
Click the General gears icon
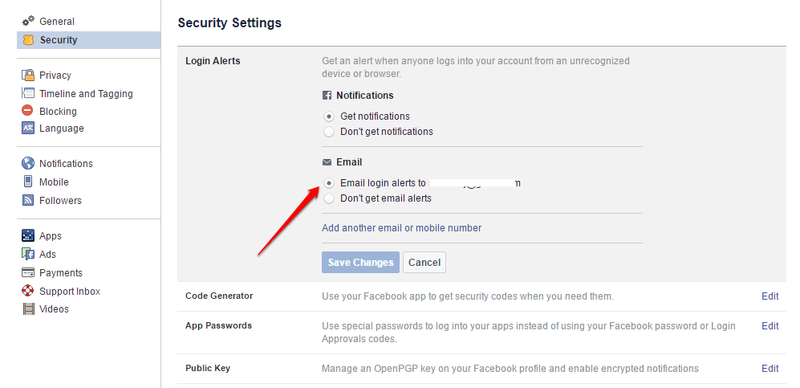point(28,21)
